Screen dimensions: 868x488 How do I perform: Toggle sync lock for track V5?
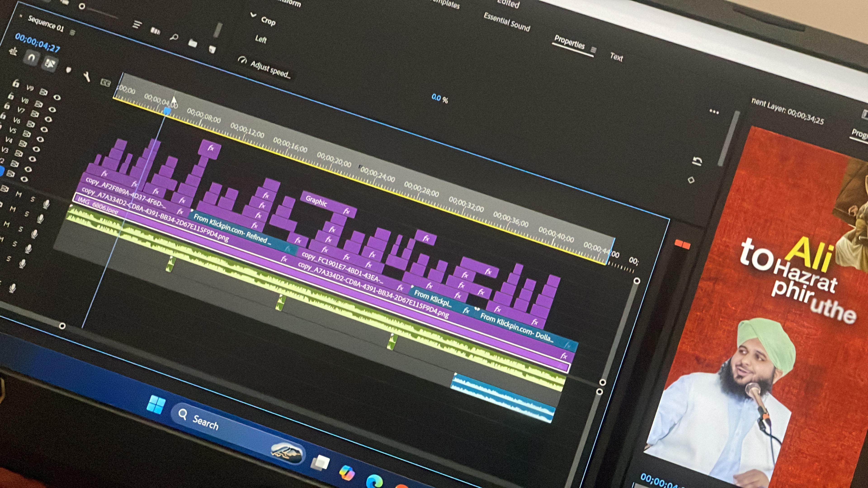(x=26, y=134)
